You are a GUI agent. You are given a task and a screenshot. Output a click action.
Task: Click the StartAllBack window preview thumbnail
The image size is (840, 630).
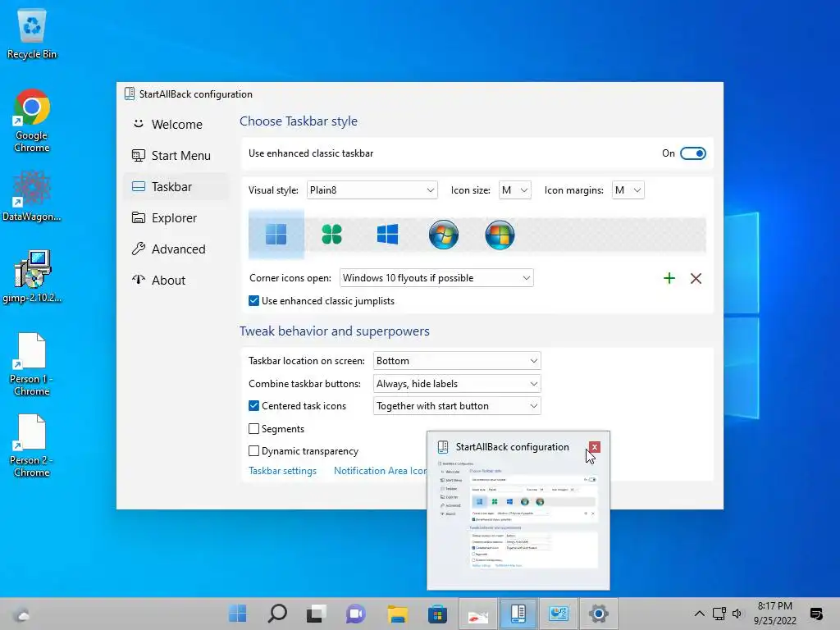click(x=518, y=514)
